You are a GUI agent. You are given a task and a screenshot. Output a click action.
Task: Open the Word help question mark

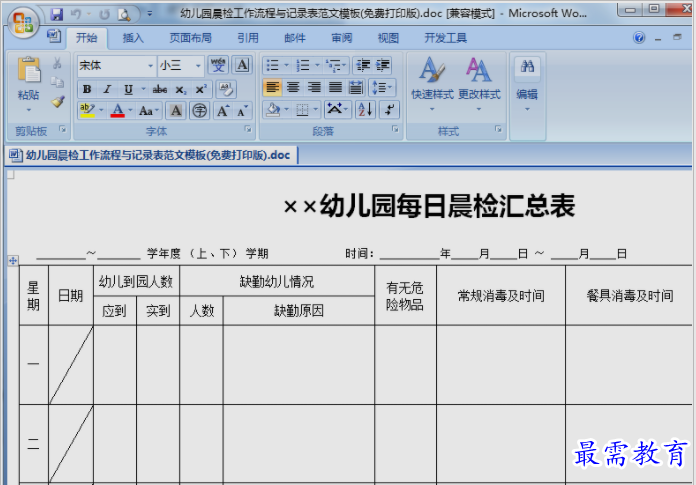click(640, 38)
